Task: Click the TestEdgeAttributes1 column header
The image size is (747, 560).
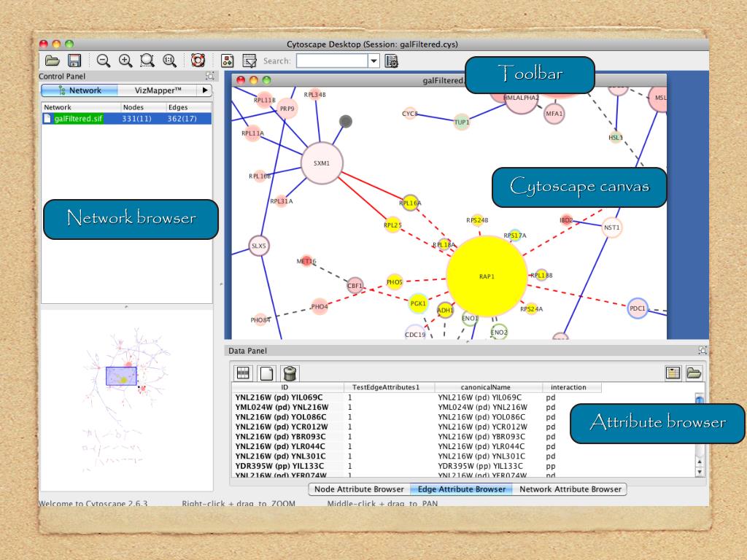Action: coord(389,387)
